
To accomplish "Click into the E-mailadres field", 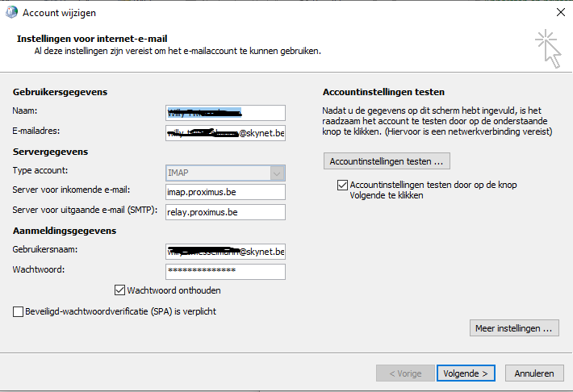I will click(224, 132).
